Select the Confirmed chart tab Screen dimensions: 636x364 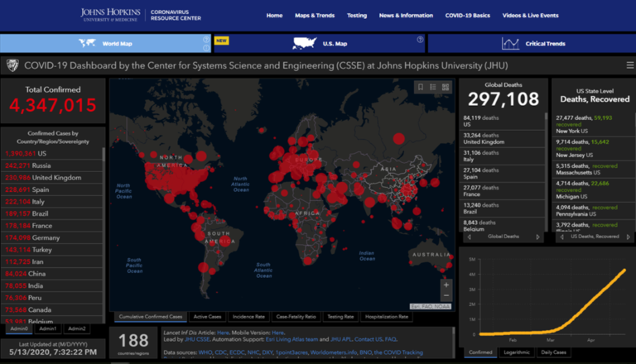480,352
